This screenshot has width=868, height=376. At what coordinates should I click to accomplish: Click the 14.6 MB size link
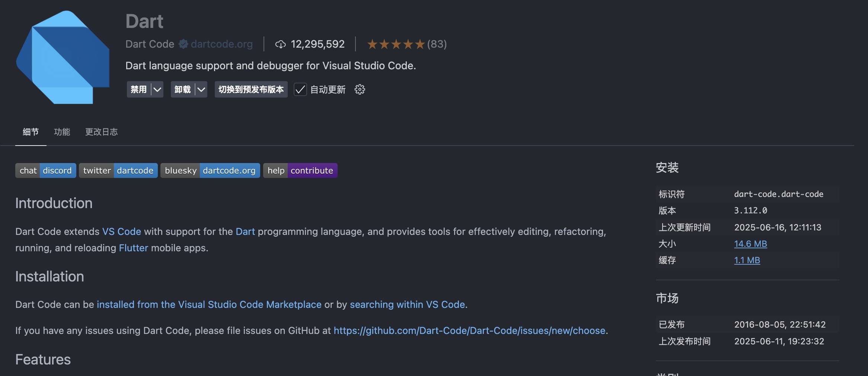click(x=750, y=244)
